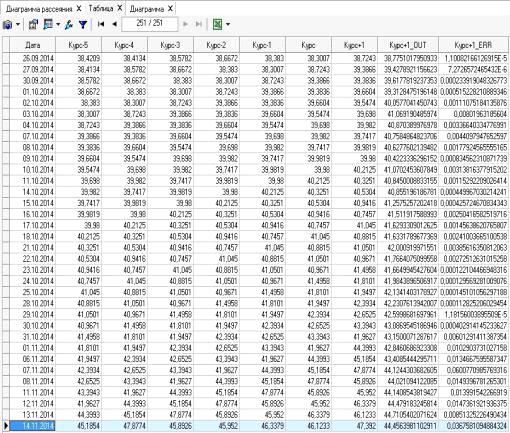Select the date cell 10.10.2014
The height and width of the screenshot is (433, 510).
[x=32, y=170]
